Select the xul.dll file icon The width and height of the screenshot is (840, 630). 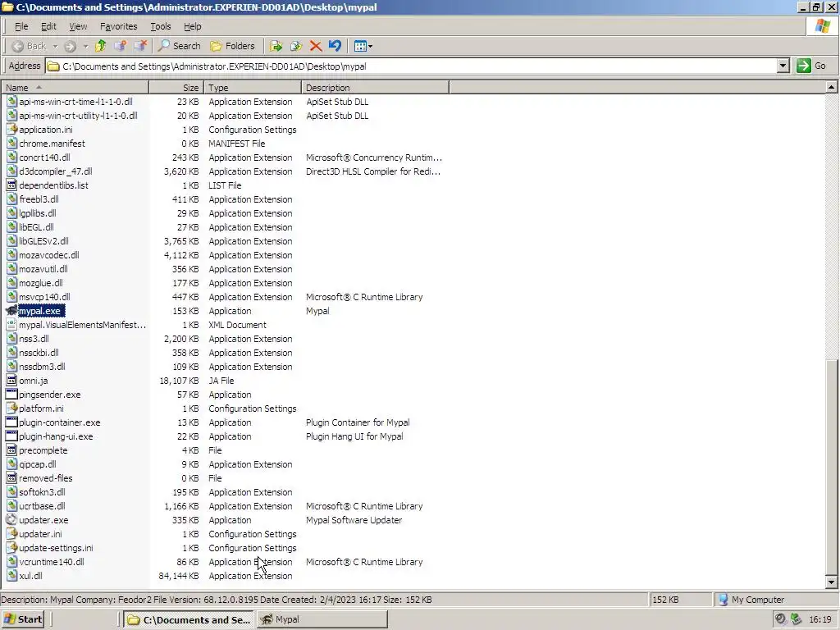11,575
